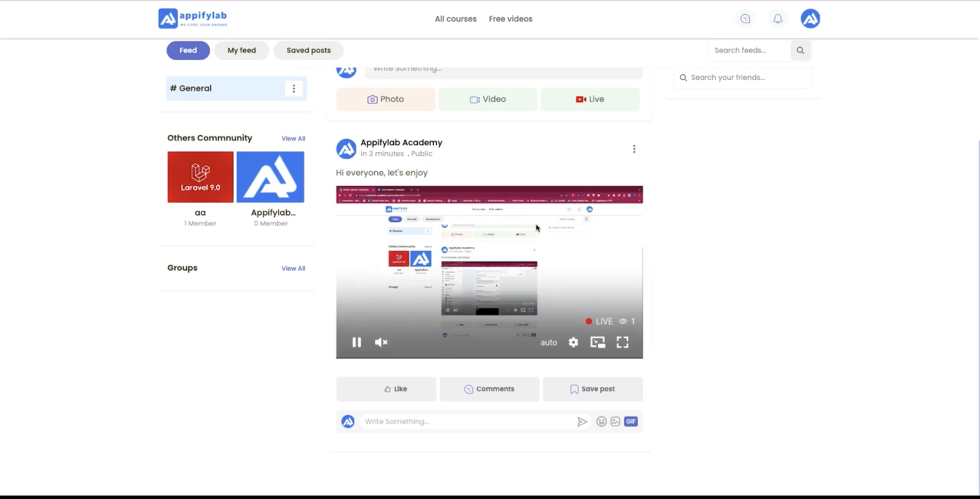The image size is (980, 499).
Task: Open General channel three-dot menu
Action: coord(294,89)
